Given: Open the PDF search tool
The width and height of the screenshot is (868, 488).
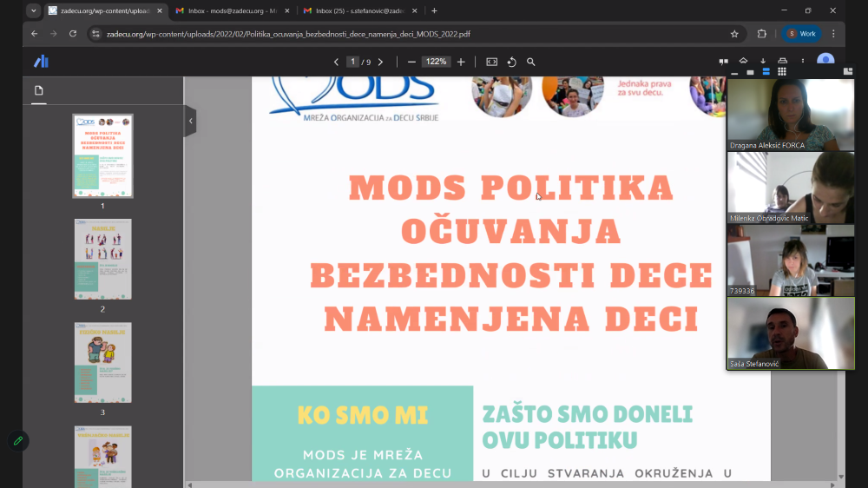Looking at the screenshot, I should point(531,62).
